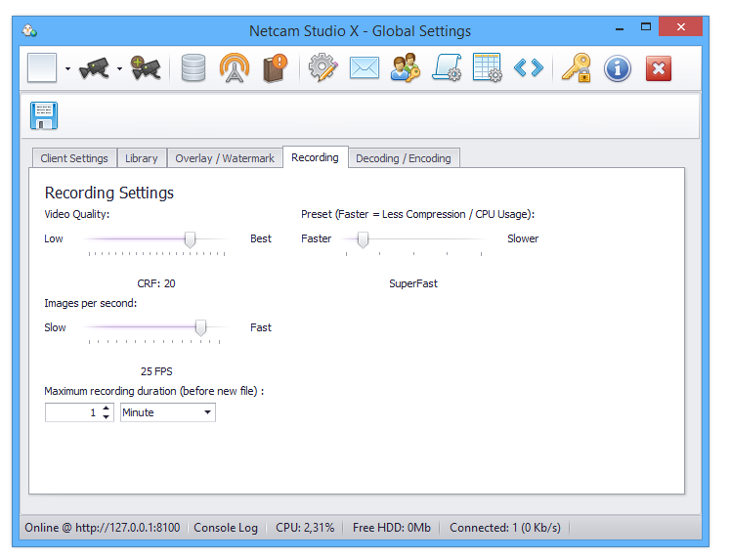Click the orange broadcast antenna icon
Image resolution: width=731 pixels, height=560 pixels.
(x=234, y=68)
